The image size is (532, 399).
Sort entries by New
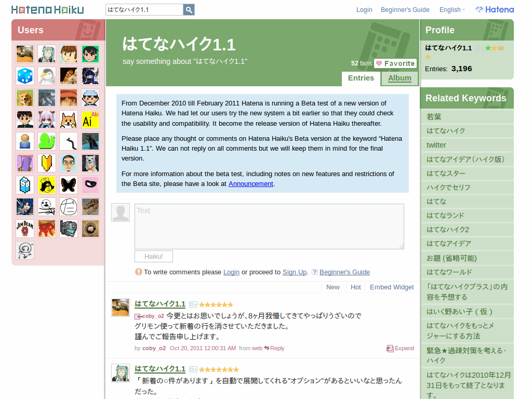pyautogui.click(x=333, y=287)
